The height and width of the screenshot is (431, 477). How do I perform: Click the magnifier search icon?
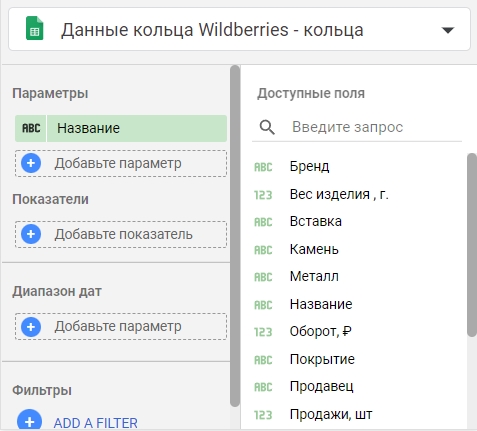coord(267,127)
